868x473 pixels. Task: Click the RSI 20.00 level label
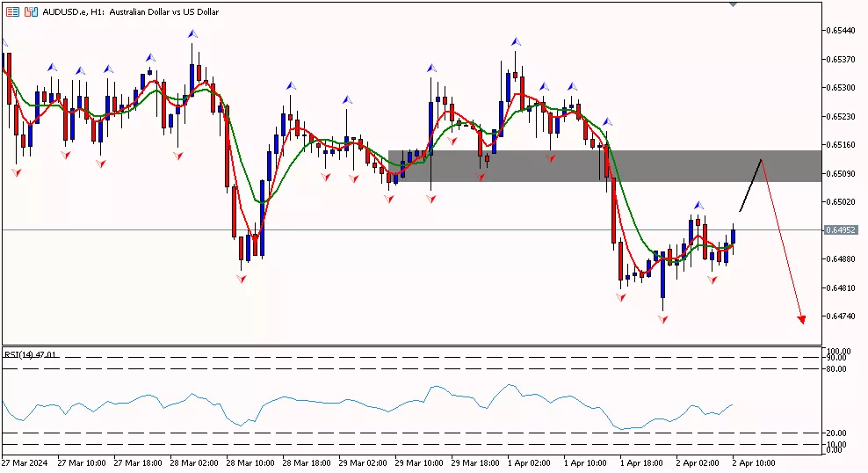point(836,433)
